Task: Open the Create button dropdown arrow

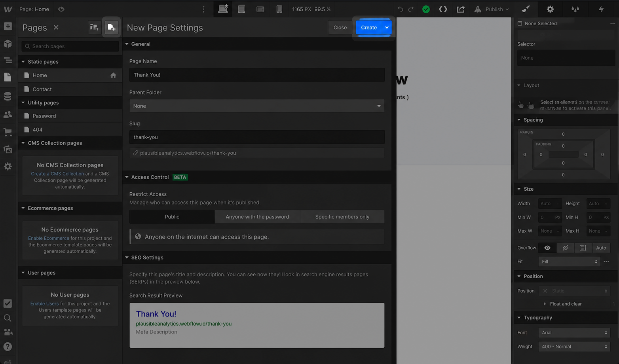Action: (387, 27)
